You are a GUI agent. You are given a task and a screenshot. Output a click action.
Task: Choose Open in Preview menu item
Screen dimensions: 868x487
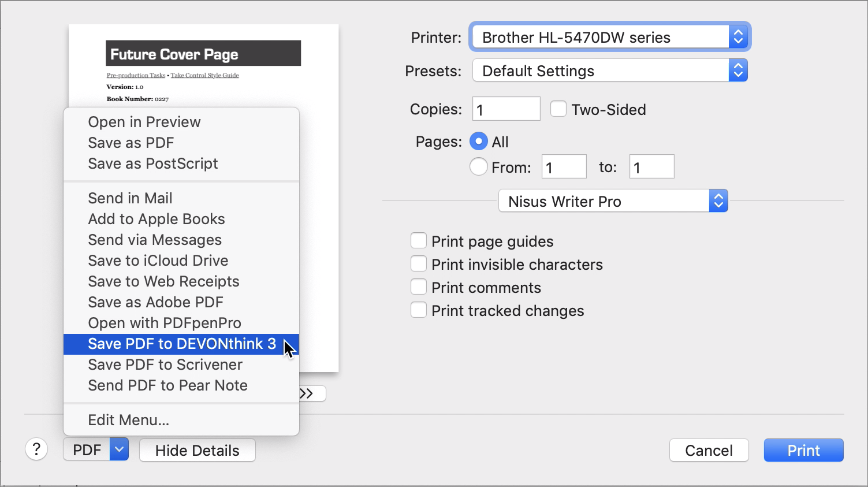(181, 122)
